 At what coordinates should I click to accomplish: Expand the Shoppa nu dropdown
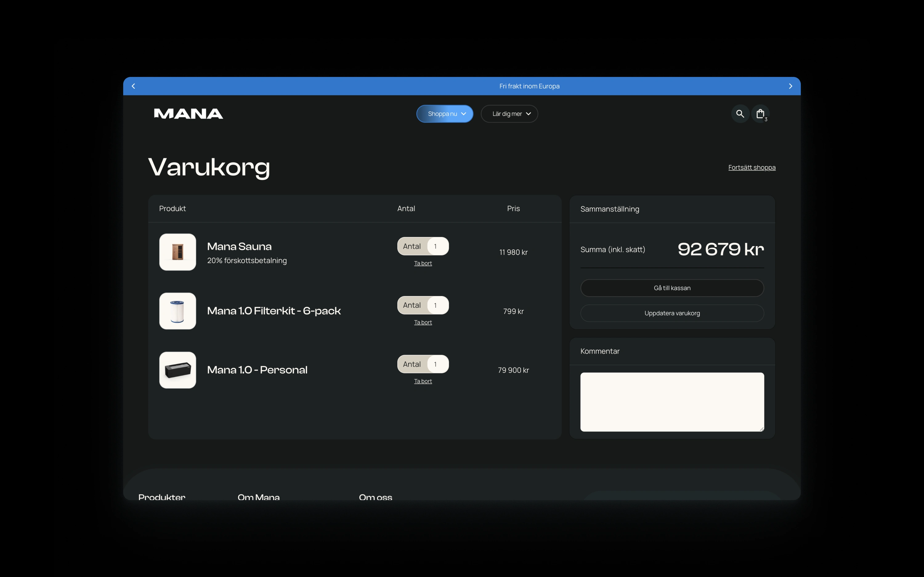(x=445, y=114)
